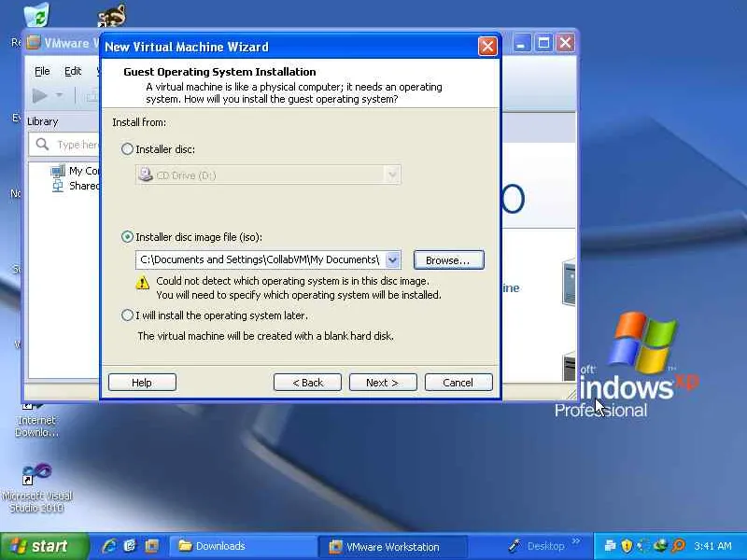747x560 pixels.
Task: Maximize the VMware Workstation window
Action: click(543, 43)
